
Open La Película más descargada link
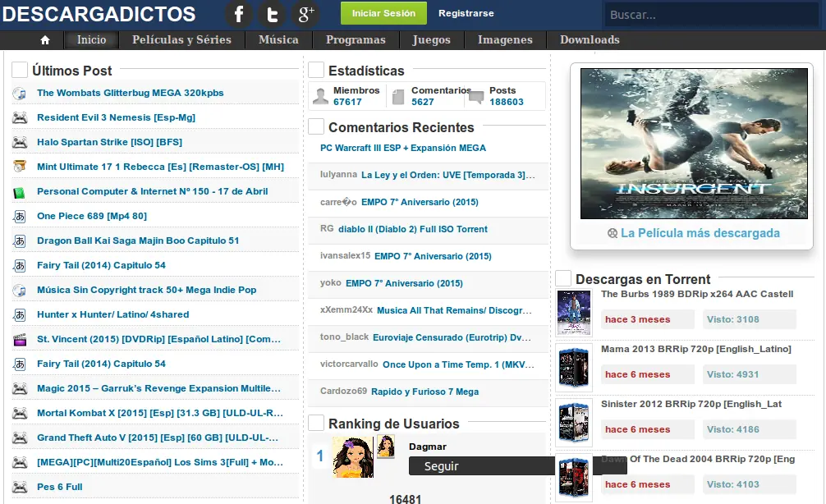coord(700,233)
